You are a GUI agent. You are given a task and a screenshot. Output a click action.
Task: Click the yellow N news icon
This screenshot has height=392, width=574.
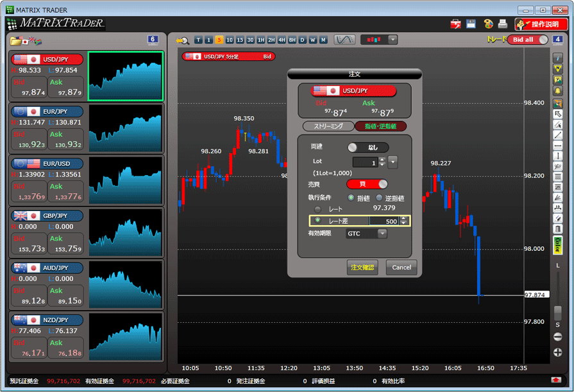tap(557, 69)
